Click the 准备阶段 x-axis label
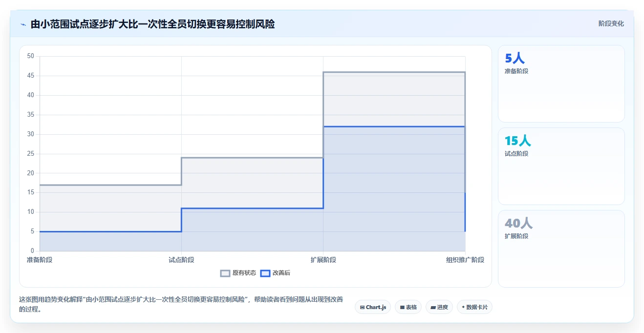644x333 pixels. tap(40, 260)
